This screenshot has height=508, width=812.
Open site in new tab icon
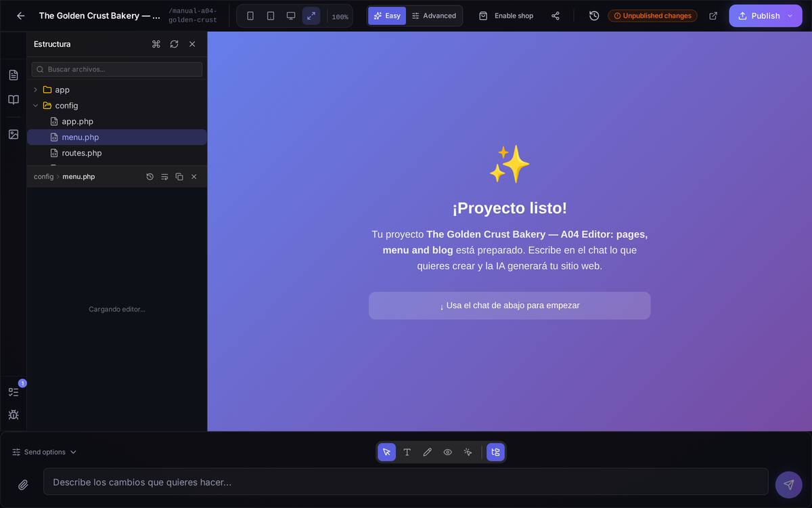[713, 16]
